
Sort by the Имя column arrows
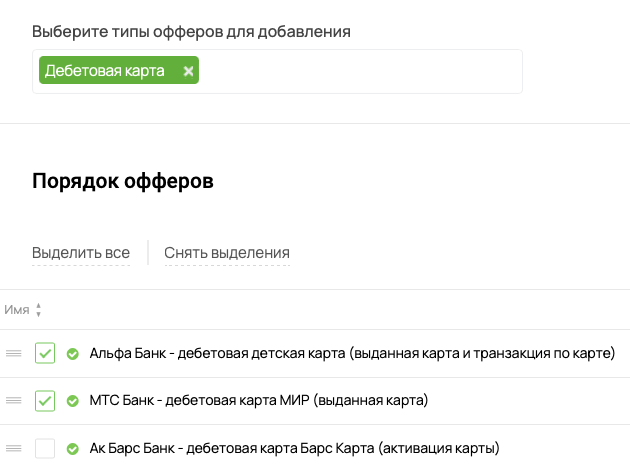tap(39, 310)
